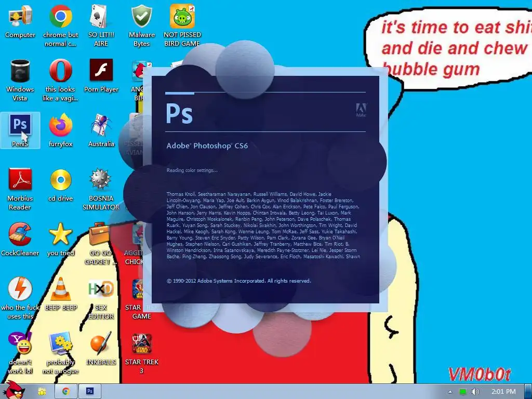Image resolution: width=532 pixels, height=399 pixels.
Task: Select the 'probably not a rogue' gears icon
Action: click(60, 353)
